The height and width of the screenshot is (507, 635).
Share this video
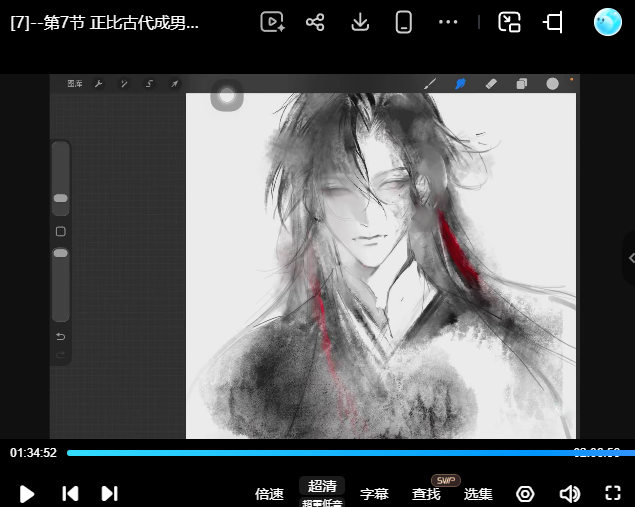pyautogui.click(x=315, y=22)
